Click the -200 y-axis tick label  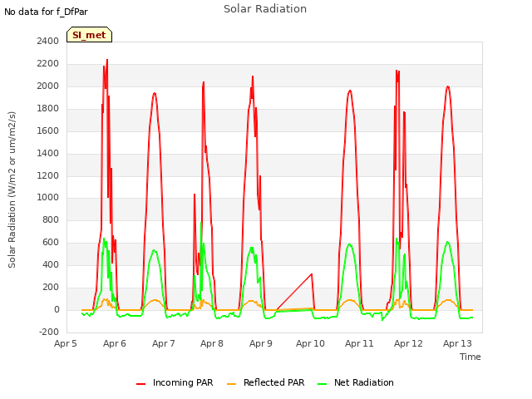coord(49,332)
